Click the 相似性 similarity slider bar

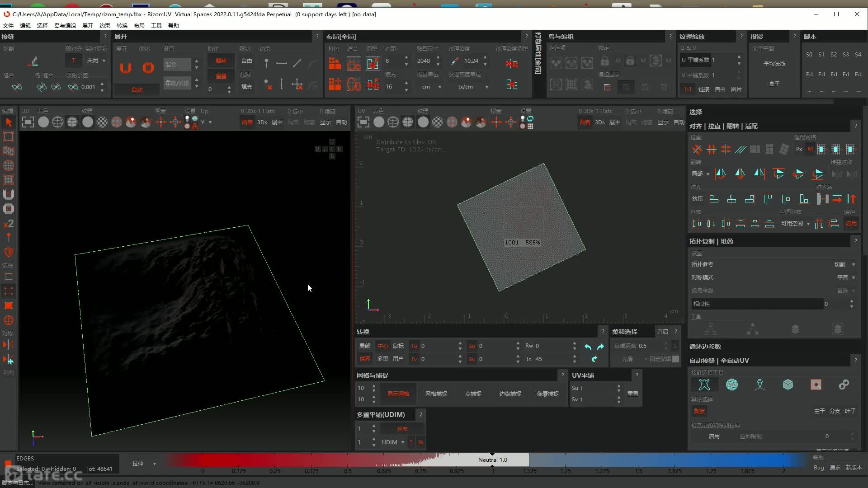[x=757, y=304]
